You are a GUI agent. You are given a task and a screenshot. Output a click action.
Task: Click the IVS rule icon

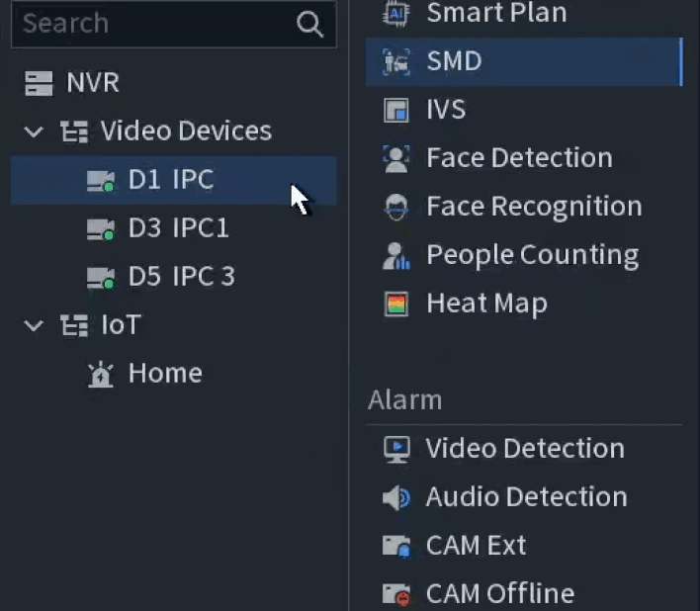396,110
